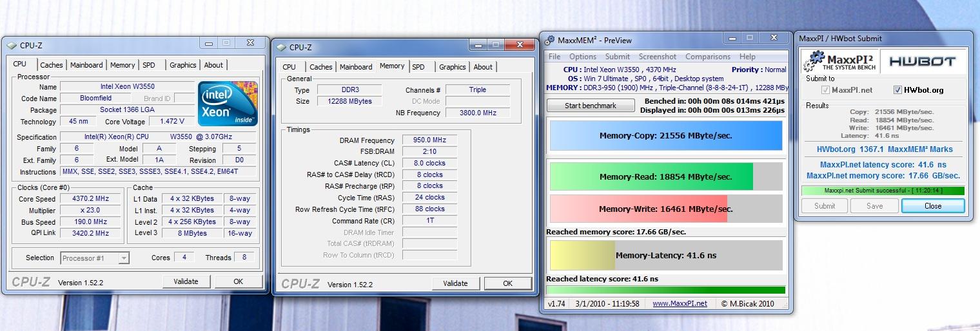Open the Screenshot menu in MaxxMEM²
The image size is (980, 331).
[x=658, y=57]
